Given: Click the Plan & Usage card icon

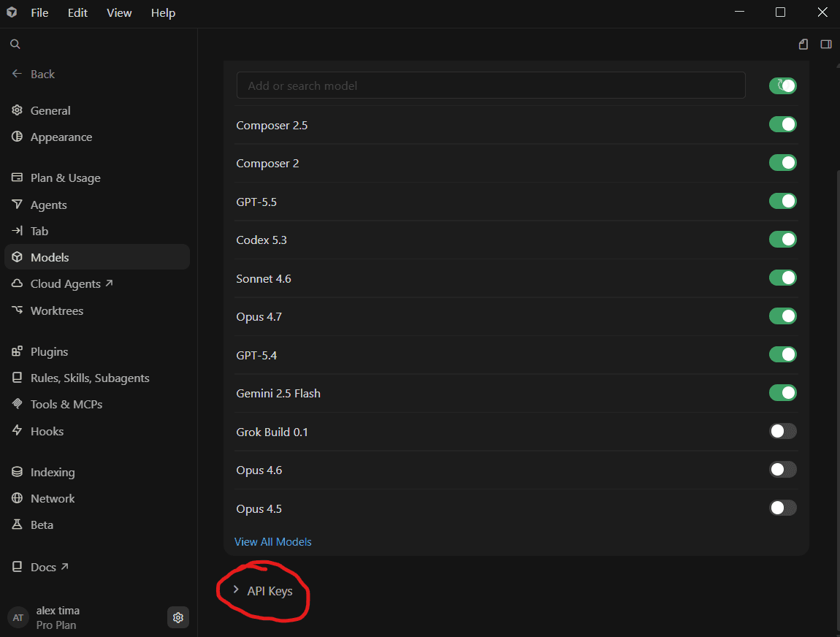Looking at the screenshot, I should [17, 178].
